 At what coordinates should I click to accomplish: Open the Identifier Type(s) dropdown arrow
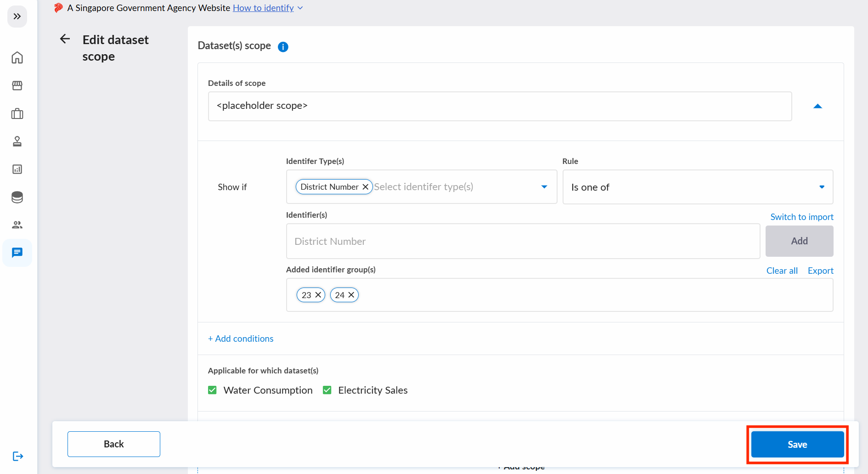544,187
